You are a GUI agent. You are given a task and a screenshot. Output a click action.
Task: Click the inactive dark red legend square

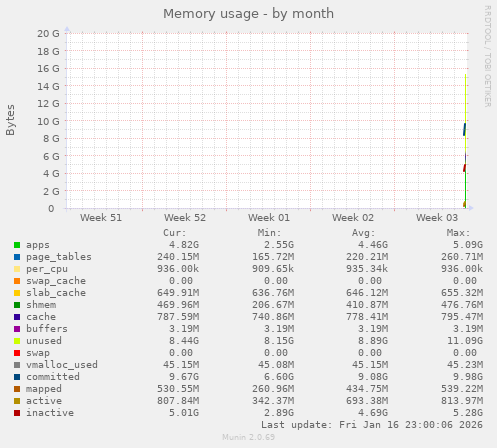17,413
